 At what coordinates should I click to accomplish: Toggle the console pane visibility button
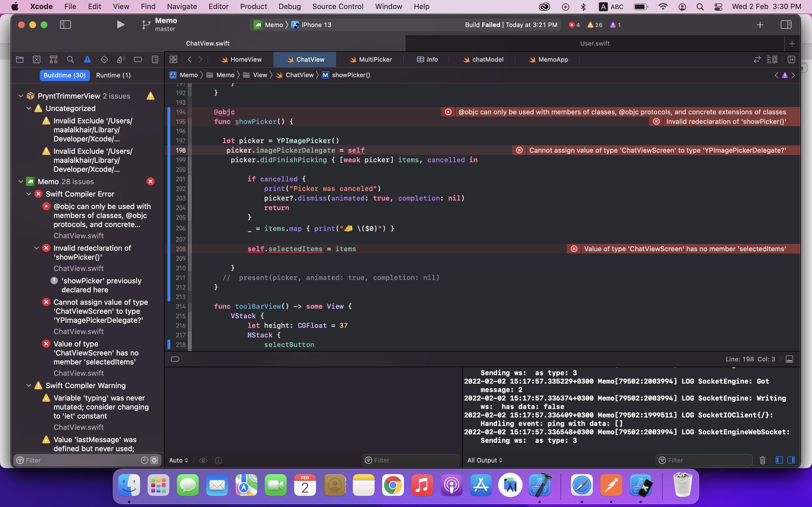point(791,460)
